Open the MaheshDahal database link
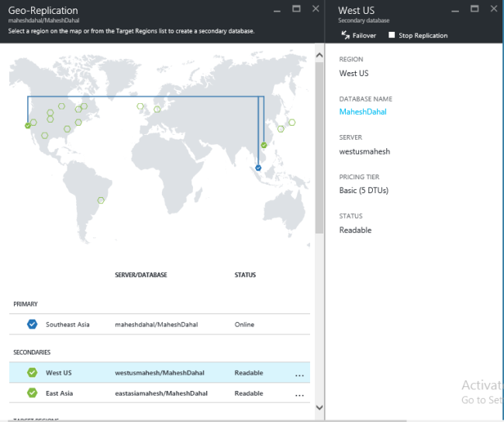The image size is (504, 422). pos(363,112)
